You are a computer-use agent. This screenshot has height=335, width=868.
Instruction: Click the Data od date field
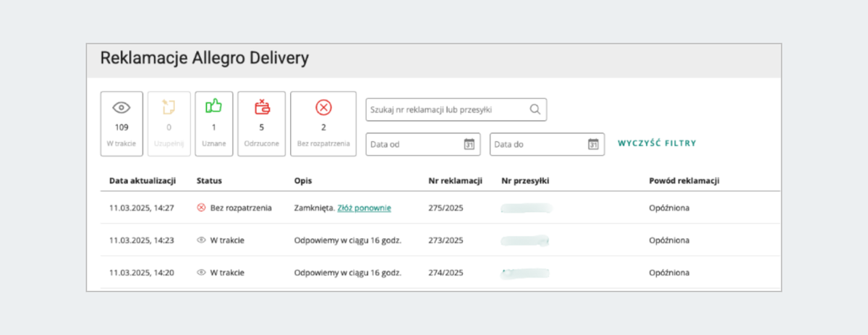click(x=423, y=144)
